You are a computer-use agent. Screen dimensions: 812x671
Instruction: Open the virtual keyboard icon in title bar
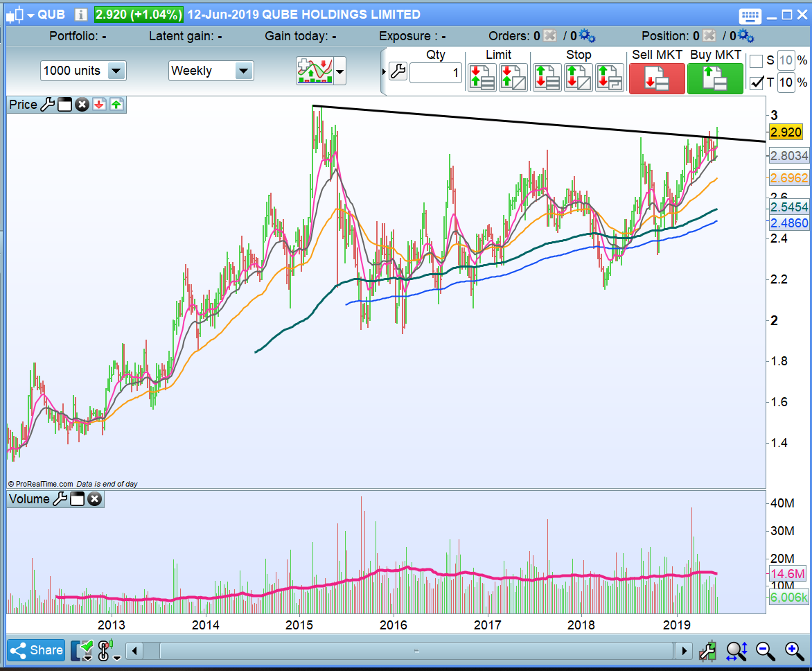pyautogui.click(x=750, y=15)
